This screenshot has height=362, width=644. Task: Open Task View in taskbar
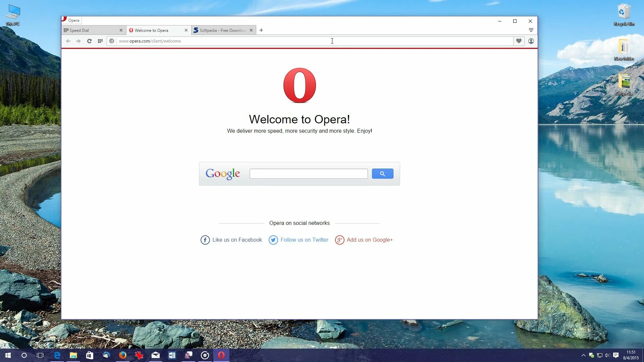40,355
